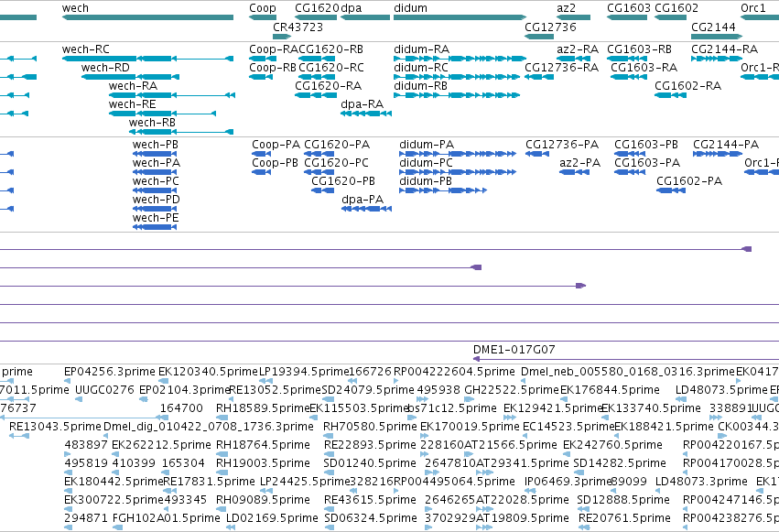
Task: Select the RH18589.5prime EST
Action: tap(222, 418)
